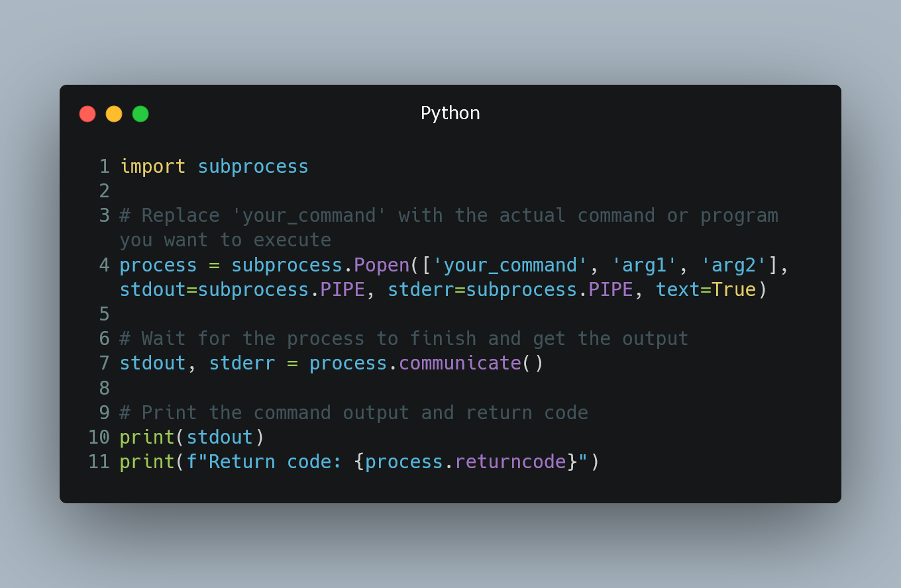The height and width of the screenshot is (588, 901).
Task: Click the comment about waiting for process
Action: pos(404,339)
